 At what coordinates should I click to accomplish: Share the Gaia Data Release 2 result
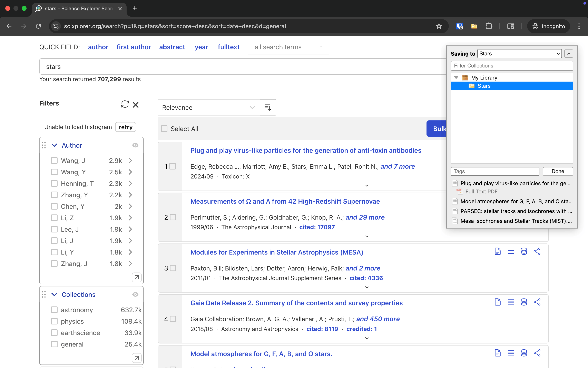click(x=537, y=302)
